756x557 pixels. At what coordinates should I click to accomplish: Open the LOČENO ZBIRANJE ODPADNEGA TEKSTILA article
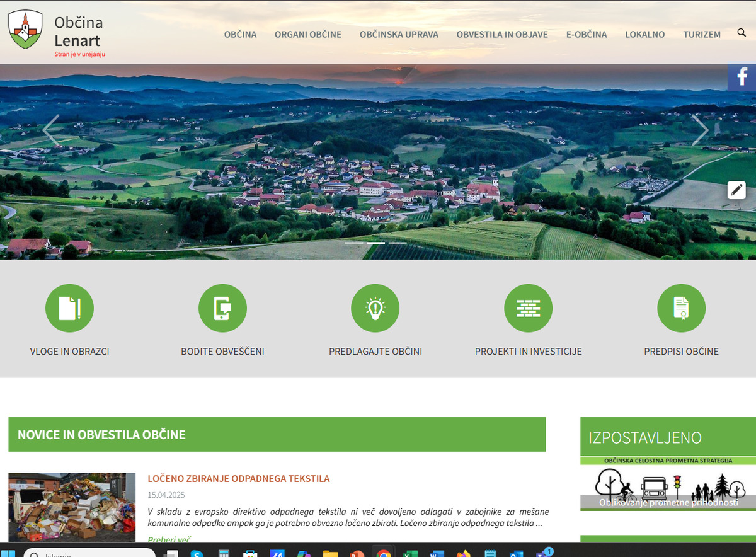pyautogui.click(x=238, y=478)
